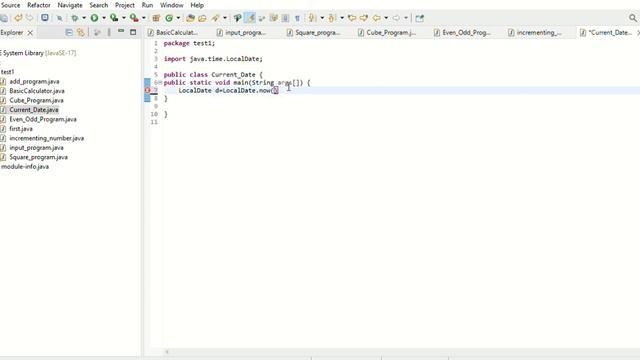This screenshot has height=360, width=640.
Task: Open the Search menu
Action: coord(99,5)
